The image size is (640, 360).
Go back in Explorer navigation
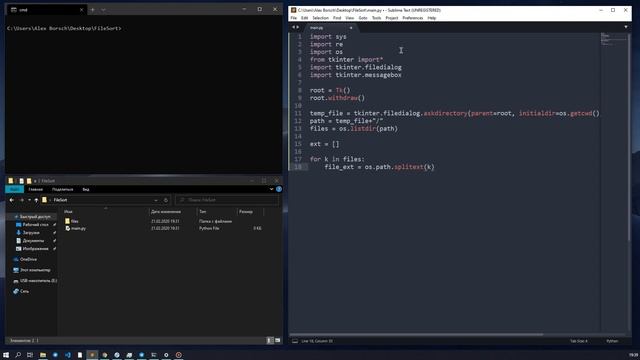12,200
